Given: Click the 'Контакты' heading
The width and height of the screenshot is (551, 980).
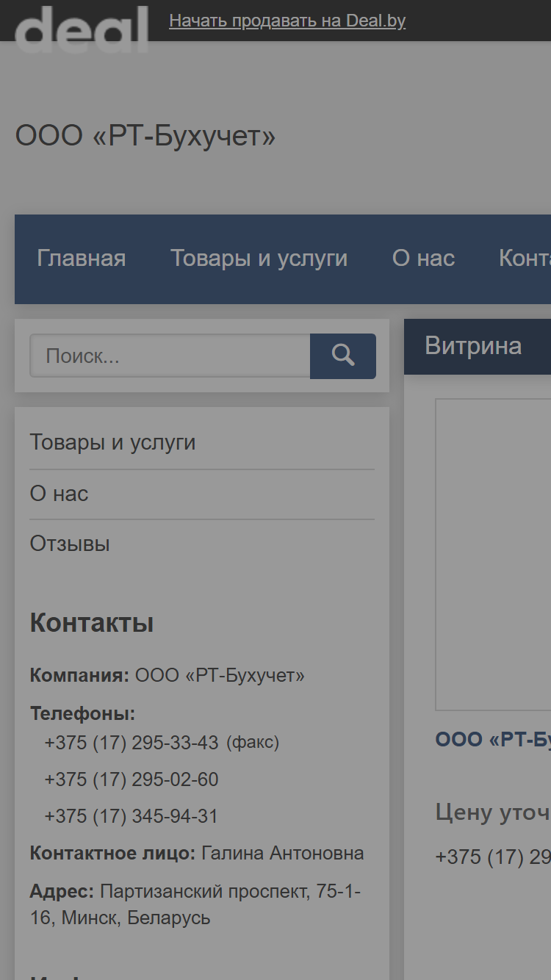Looking at the screenshot, I should click(92, 624).
